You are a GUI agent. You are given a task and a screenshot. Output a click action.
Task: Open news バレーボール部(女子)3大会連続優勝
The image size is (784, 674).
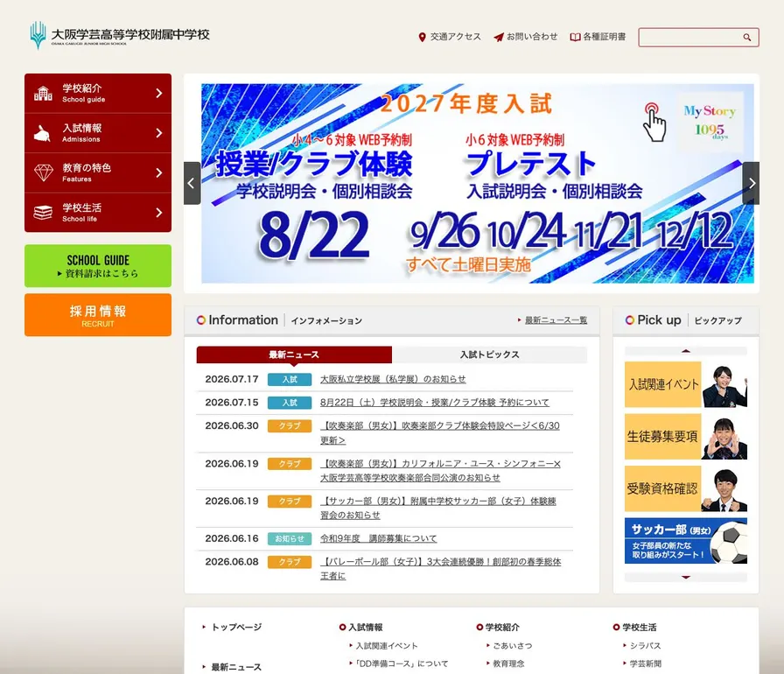440,568
